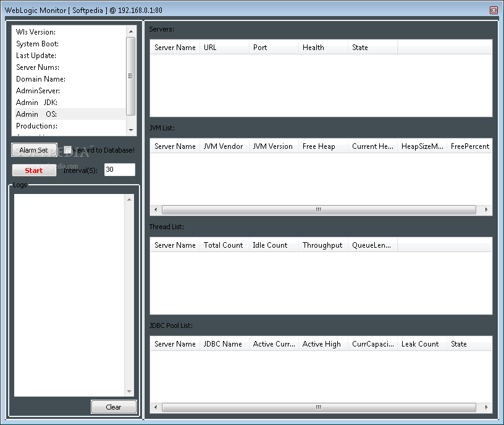
Task: Clear the logs with Clear button
Action: (114, 407)
